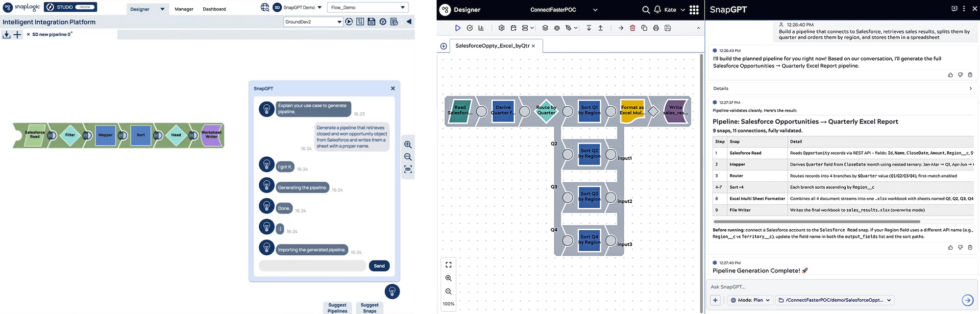
Task: Switch to the Manager tab
Action: pos(184,9)
